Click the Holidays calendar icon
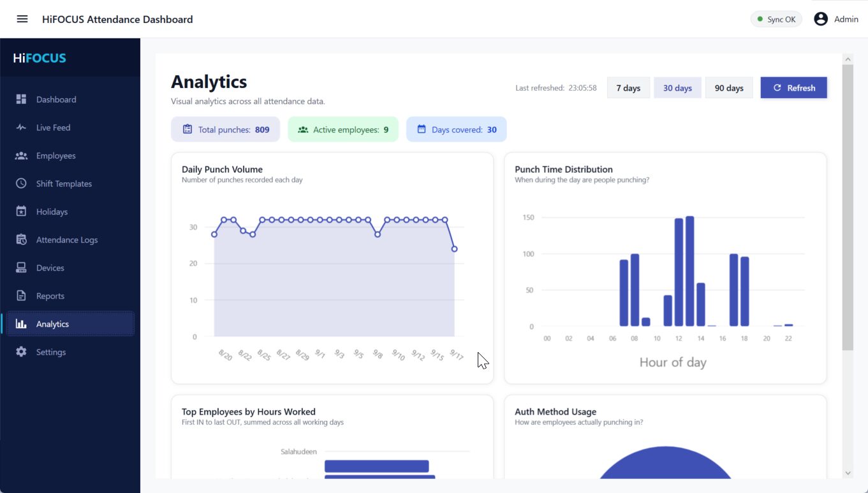Viewport: 868px width, 493px height. 21,212
